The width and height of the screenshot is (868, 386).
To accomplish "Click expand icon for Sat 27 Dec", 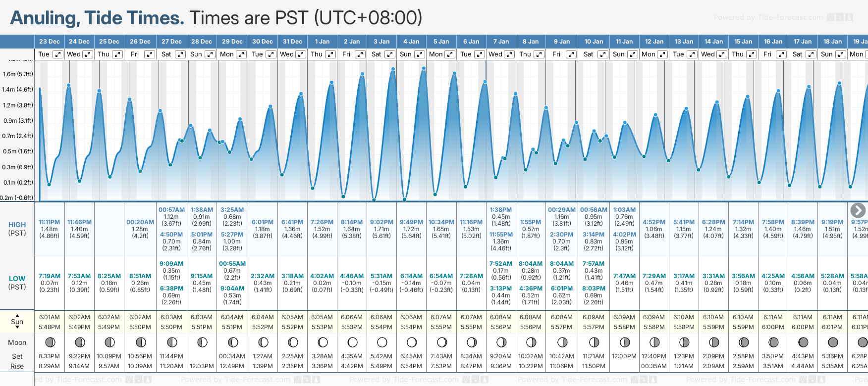I will (180, 54).
